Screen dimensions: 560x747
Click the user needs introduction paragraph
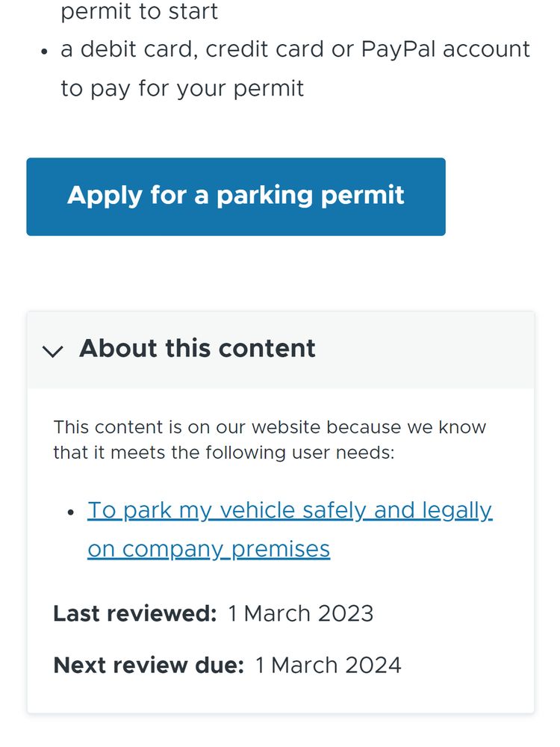click(x=269, y=438)
